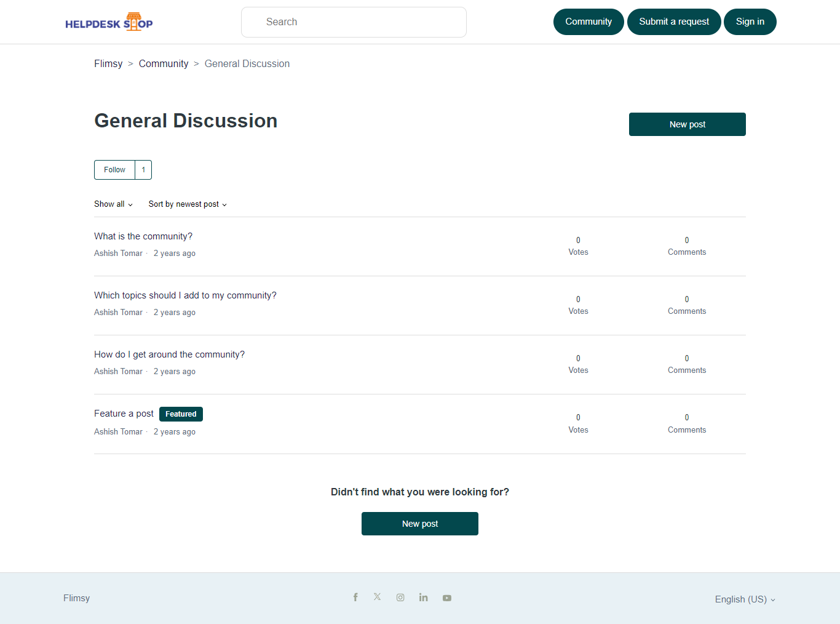The width and height of the screenshot is (840, 624).
Task: Click the Sign in button
Action: pyautogui.click(x=750, y=22)
